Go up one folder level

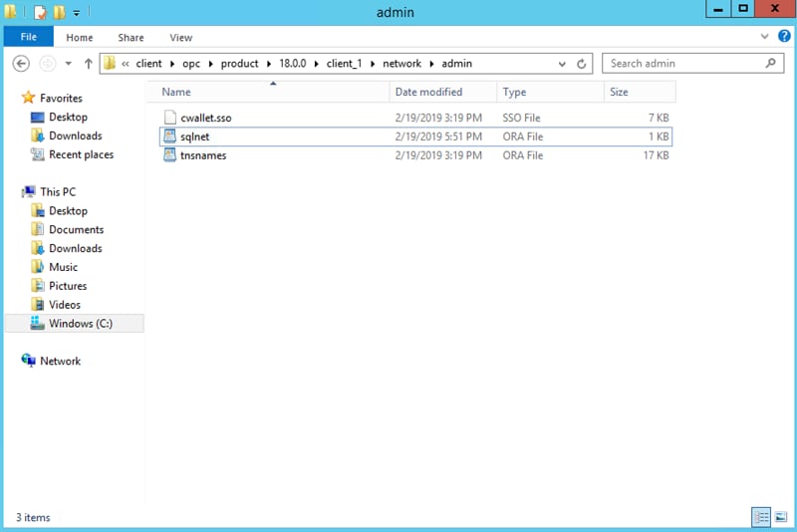[x=88, y=64]
